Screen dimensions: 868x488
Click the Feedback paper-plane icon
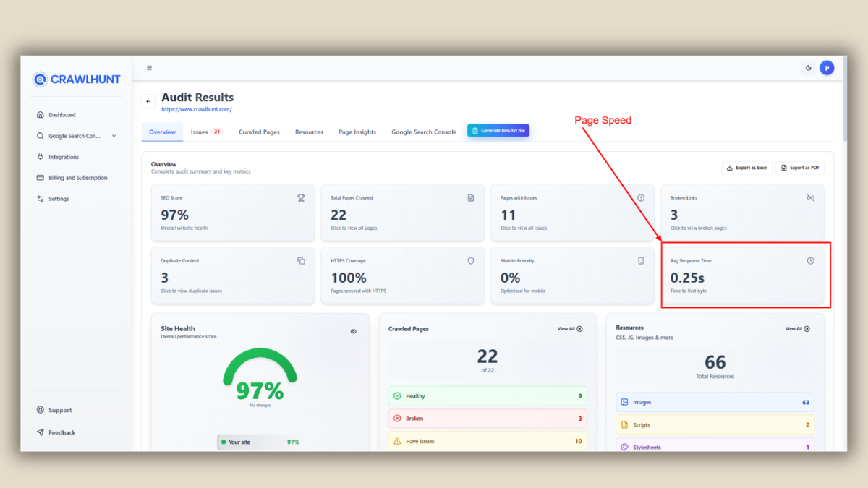click(x=41, y=432)
